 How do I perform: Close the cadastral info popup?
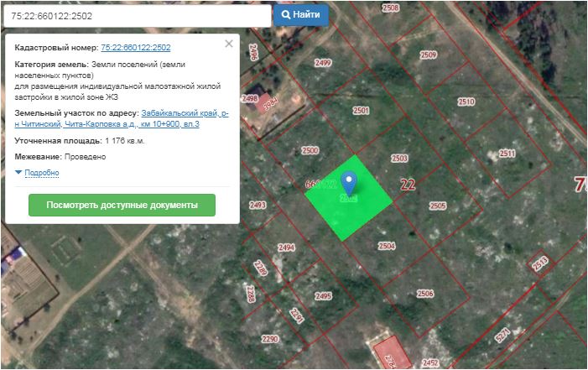pos(229,44)
